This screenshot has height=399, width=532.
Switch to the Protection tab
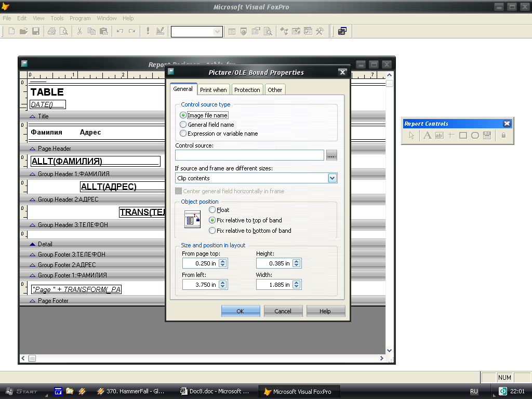coord(247,90)
